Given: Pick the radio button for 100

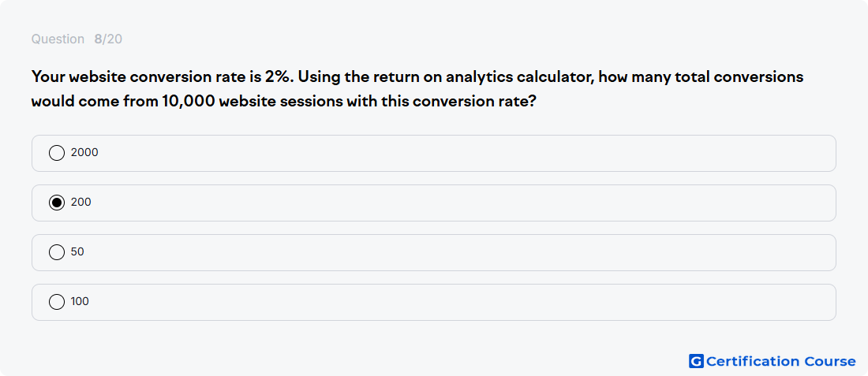Looking at the screenshot, I should (57, 302).
